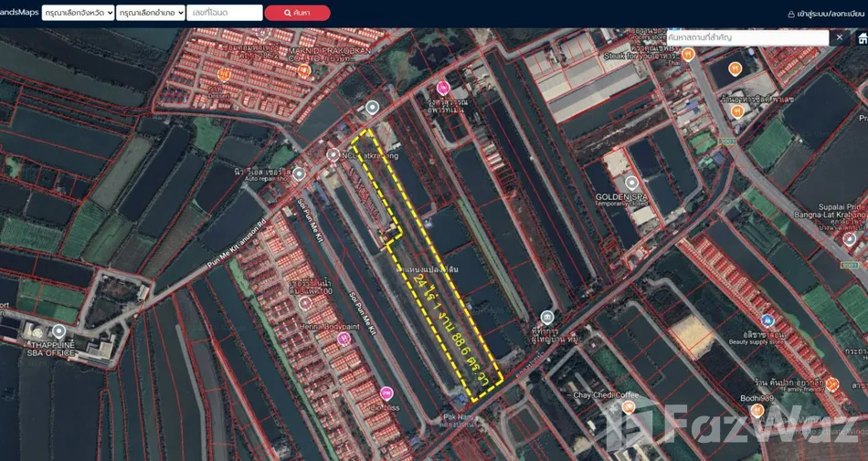
Task: Click the THAPPLINE SBA OFFICE marker
Action: point(59,330)
